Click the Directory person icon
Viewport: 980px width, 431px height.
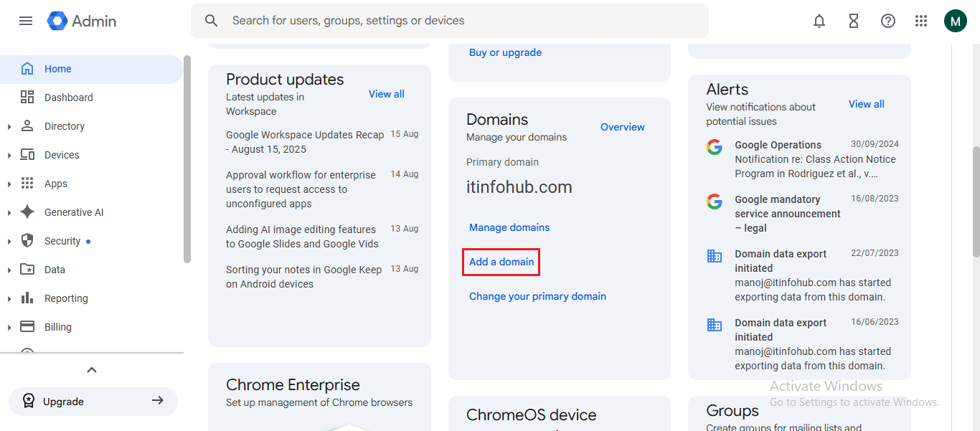click(27, 126)
